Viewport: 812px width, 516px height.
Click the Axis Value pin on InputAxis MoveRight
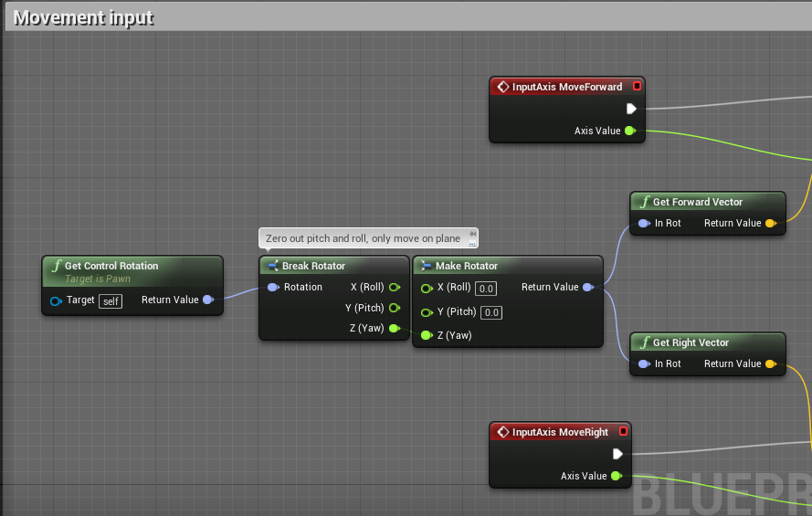click(x=617, y=476)
